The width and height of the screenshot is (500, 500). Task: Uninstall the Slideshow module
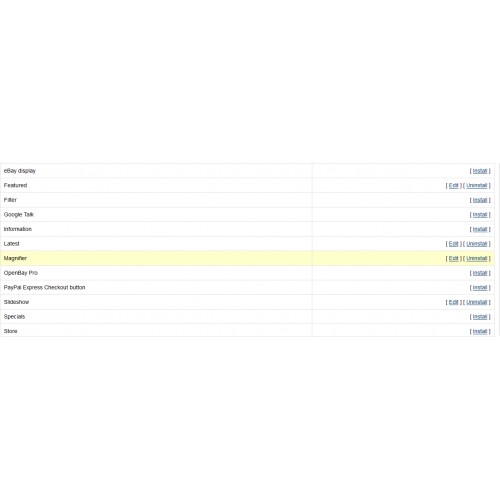477,302
